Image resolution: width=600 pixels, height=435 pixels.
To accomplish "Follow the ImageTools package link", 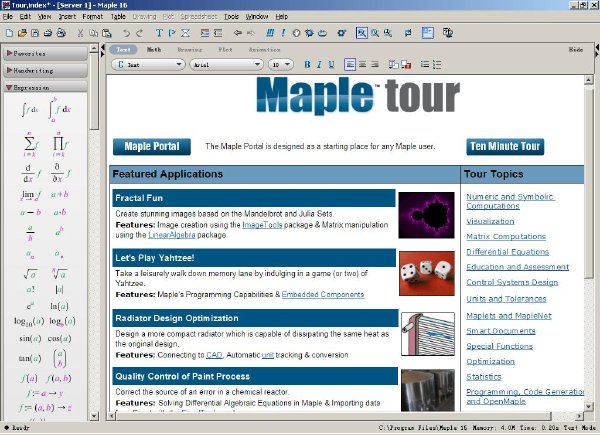I will [262, 225].
